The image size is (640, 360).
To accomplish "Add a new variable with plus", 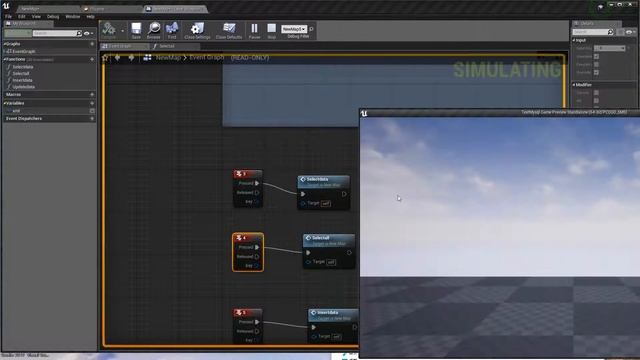I will pos(92,103).
